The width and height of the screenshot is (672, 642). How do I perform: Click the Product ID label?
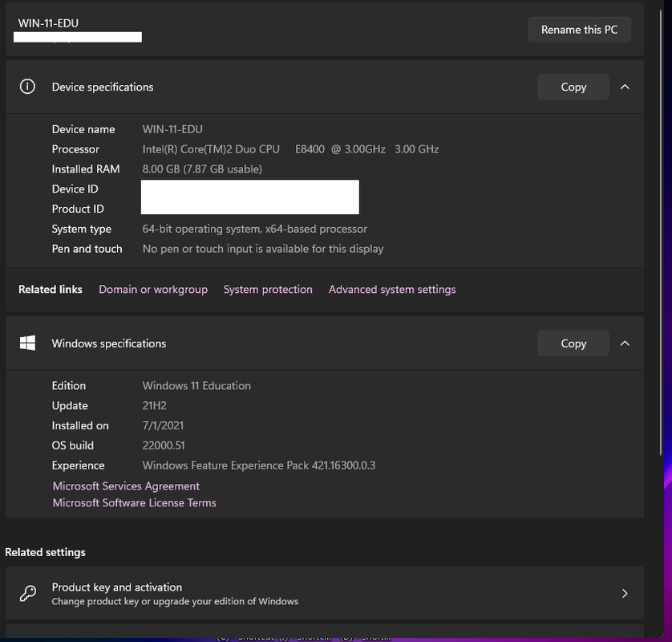click(x=78, y=209)
